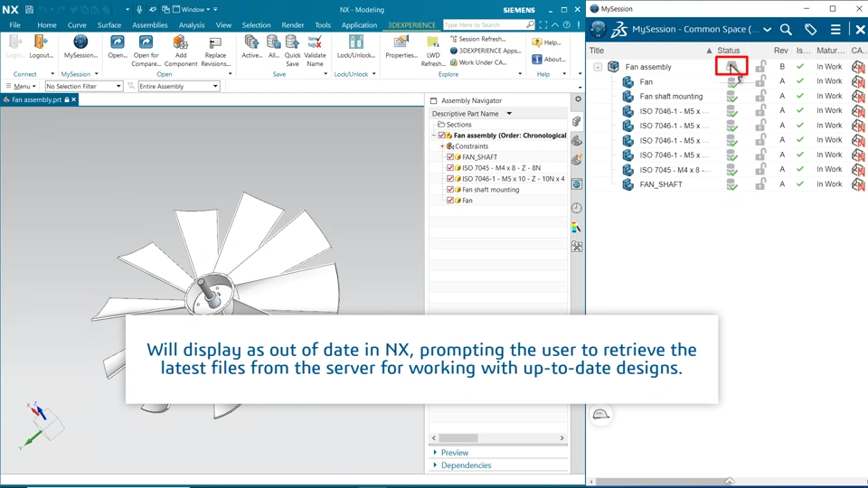Toggle the Fan component checkbox
The width and height of the screenshot is (868, 488).
click(450, 201)
